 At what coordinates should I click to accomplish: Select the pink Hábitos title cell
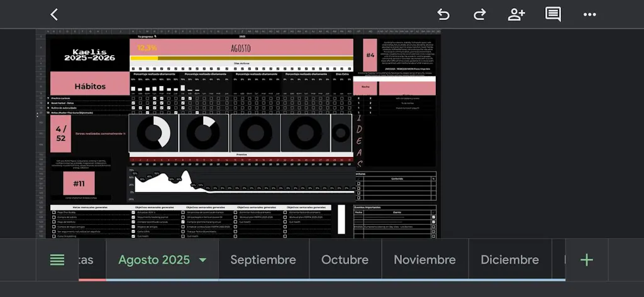[x=90, y=86]
